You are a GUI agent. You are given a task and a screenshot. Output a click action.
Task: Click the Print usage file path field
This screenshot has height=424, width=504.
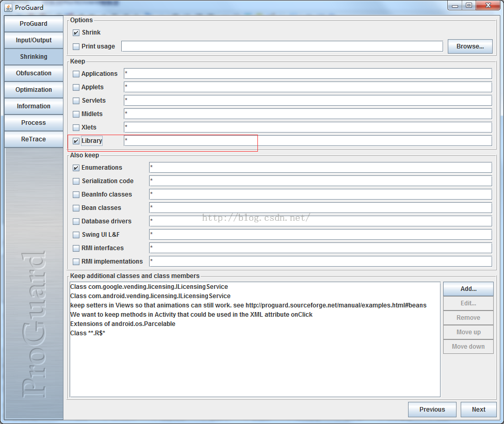(x=282, y=46)
